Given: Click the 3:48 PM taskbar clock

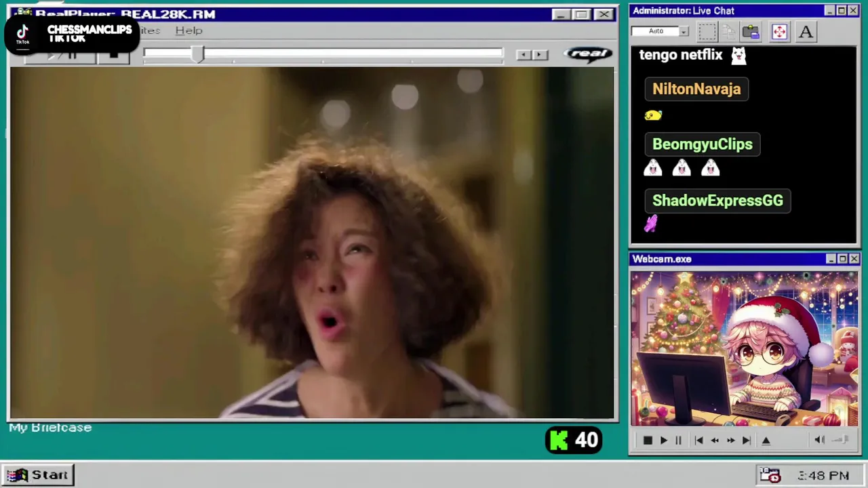Looking at the screenshot, I should 823,476.
